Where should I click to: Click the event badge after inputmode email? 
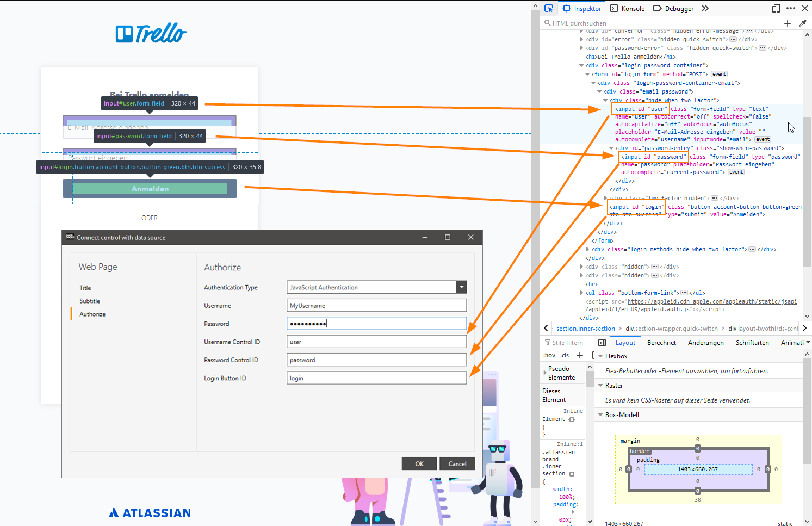[x=763, y=139]
